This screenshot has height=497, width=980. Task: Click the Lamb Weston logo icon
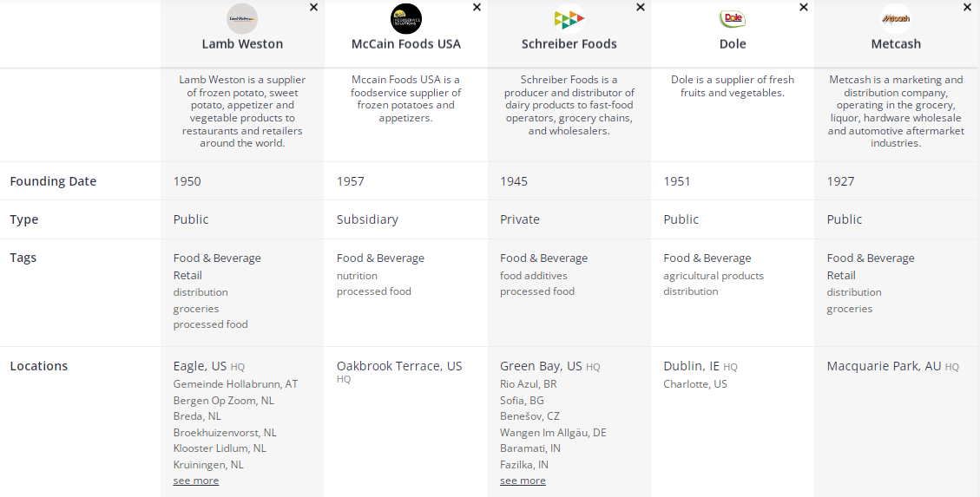point(242,18)
